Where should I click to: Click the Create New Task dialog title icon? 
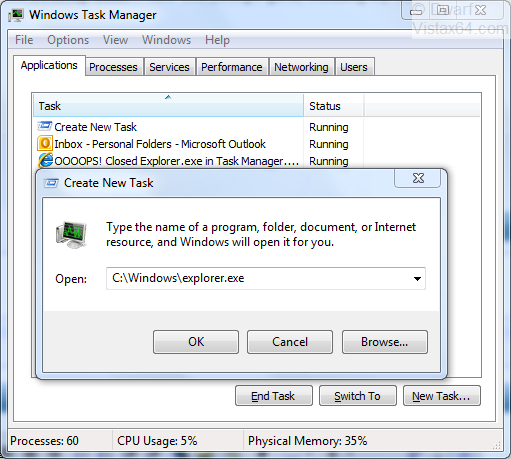(51, 183)
